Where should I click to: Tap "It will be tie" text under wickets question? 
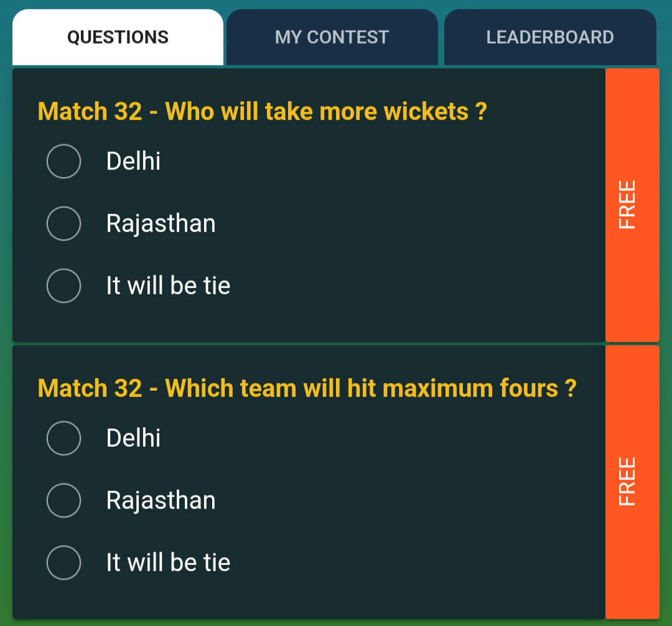click(x=168, y=286)
